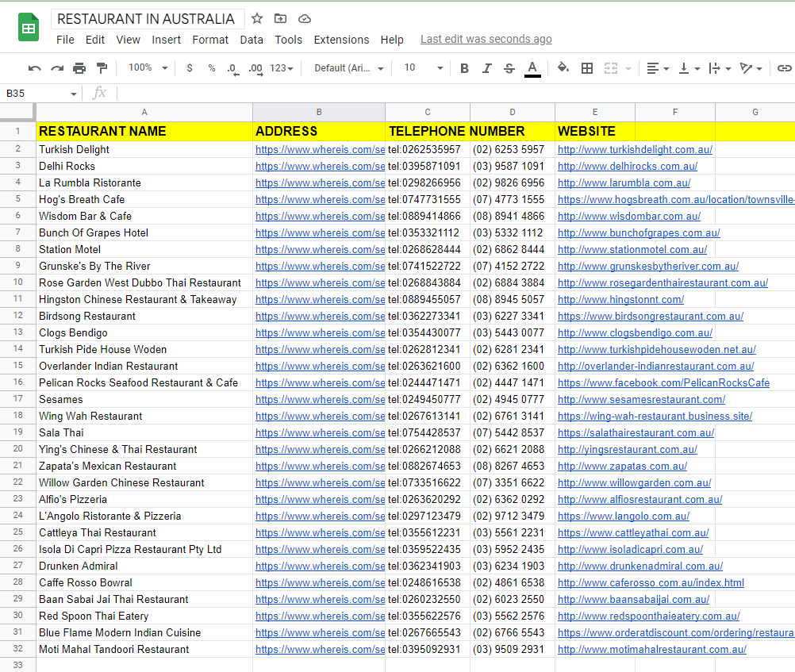Open whereis address link for Sala Thai
795x672 pixels.
point(320,432)
